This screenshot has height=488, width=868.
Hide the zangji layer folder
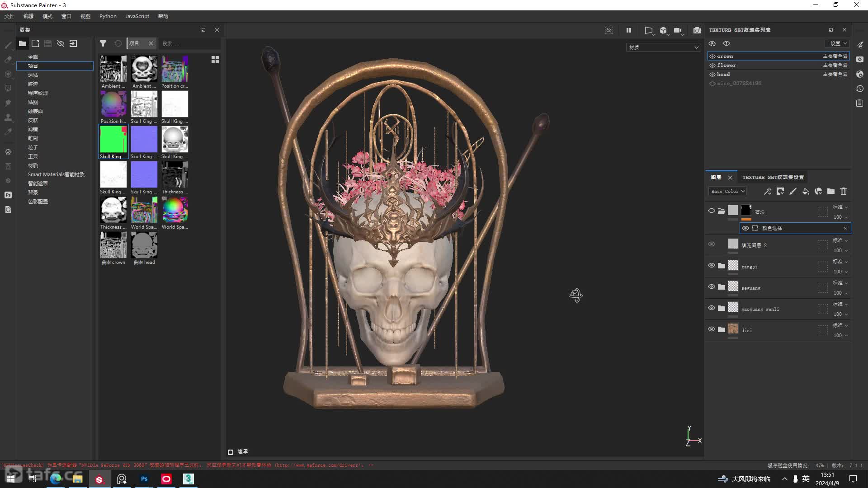712,266
